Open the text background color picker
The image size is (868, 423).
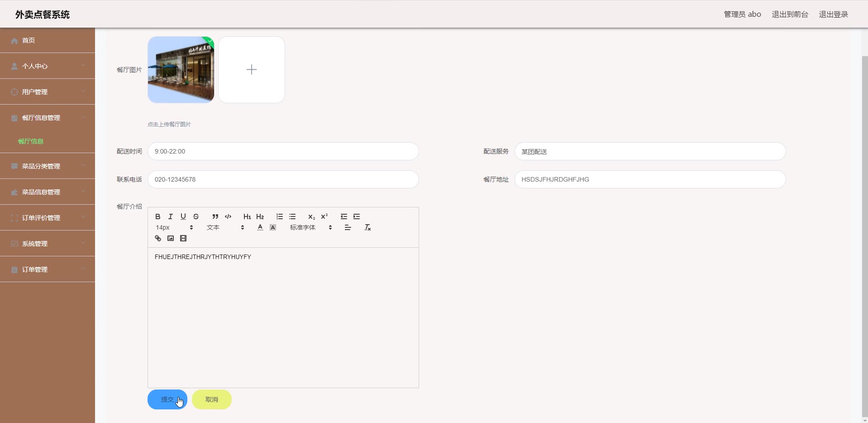point(272,227)
